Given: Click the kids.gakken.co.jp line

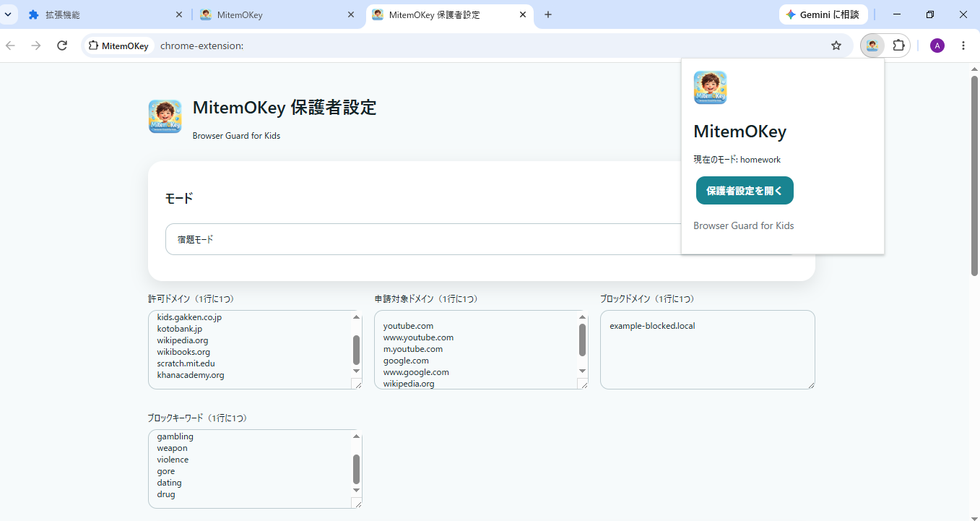Looking at the screenshot, I should coord(189,317).
